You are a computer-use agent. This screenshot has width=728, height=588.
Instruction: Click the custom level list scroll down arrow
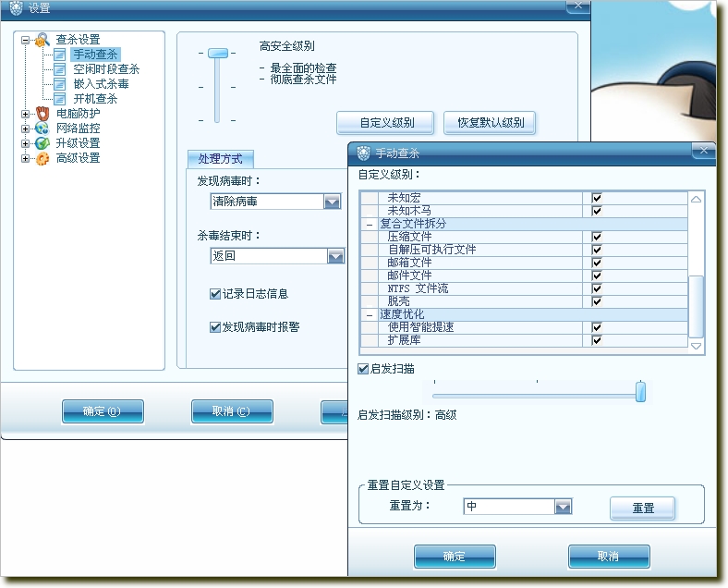tap(696, 346)
